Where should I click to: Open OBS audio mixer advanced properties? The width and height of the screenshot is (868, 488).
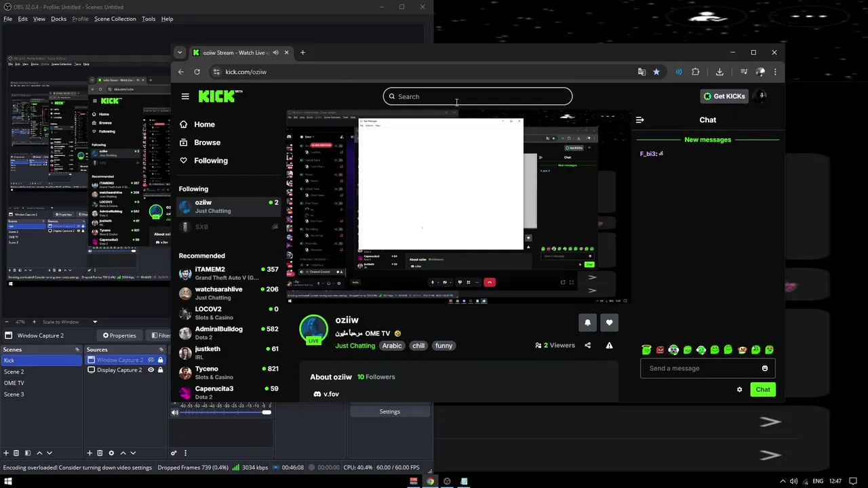pos(174,453)
